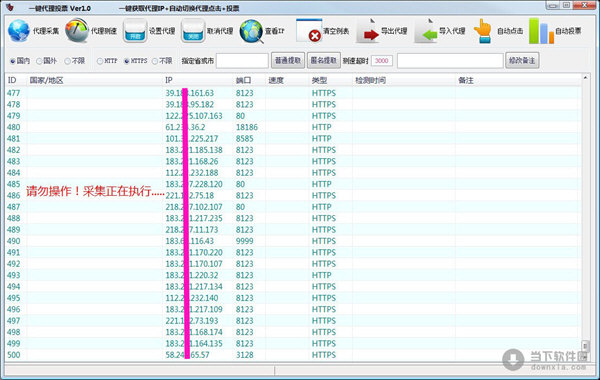Start 自动点击 pointing hand tool
600x380 pixels.
(483, 31)
